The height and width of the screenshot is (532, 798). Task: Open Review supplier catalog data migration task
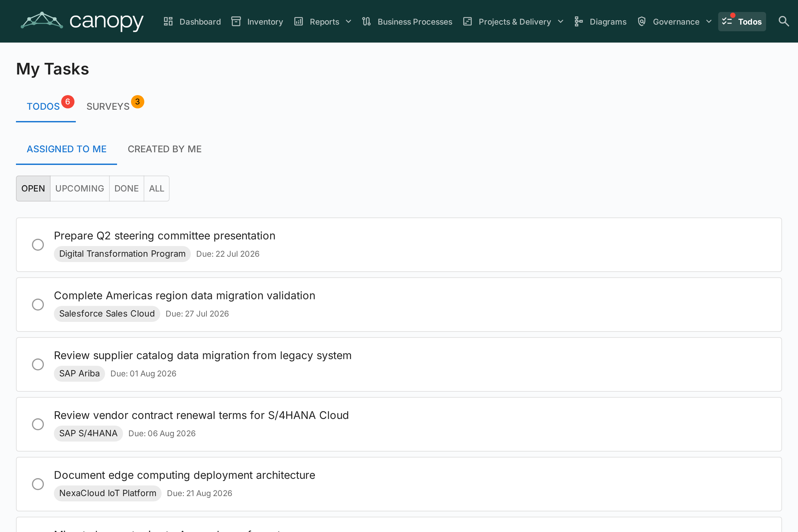(x=202, y=355)
